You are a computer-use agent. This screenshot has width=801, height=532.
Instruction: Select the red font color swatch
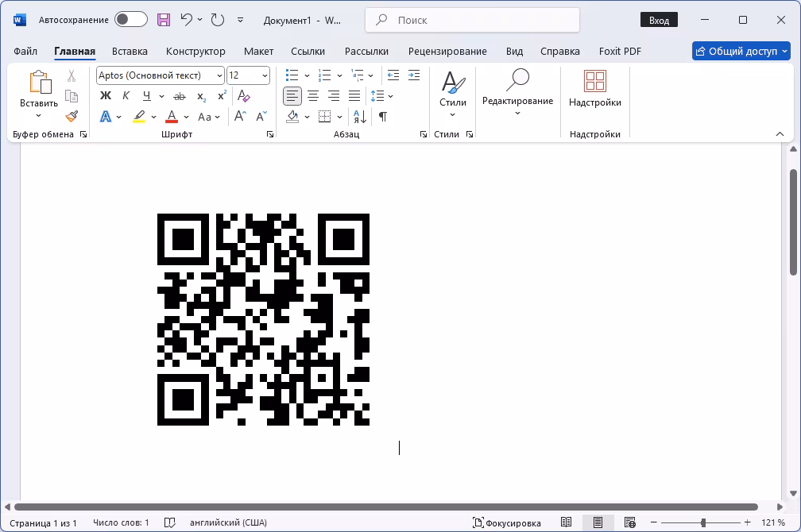(171, 121)
